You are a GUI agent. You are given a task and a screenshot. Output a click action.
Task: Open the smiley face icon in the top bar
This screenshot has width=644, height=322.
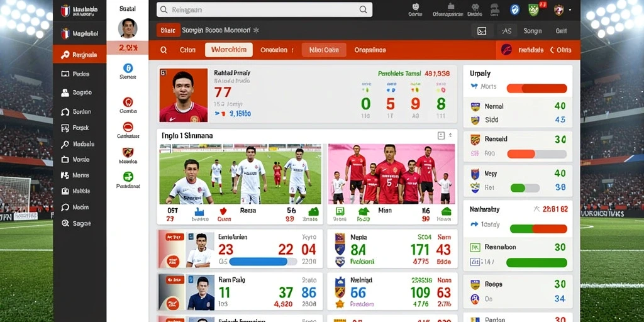pyautogui.click(x=415, y=7)
